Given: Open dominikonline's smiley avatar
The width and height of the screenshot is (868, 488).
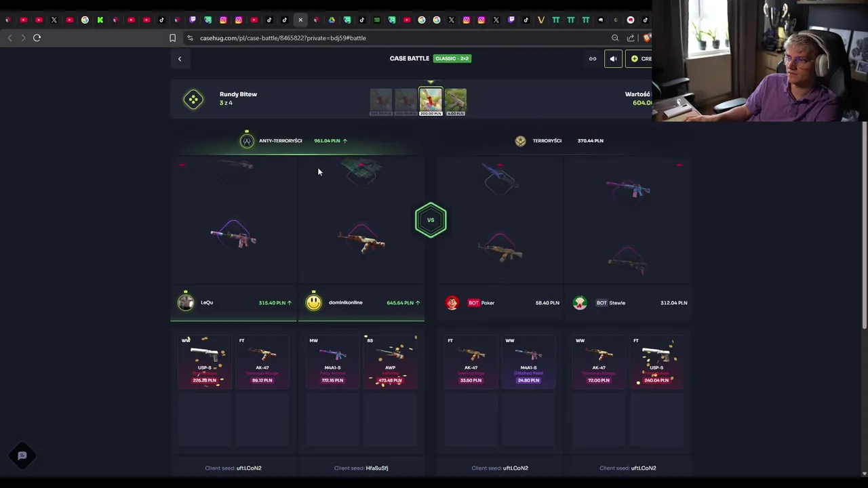Looking at the screenshot, I should 313,302.
